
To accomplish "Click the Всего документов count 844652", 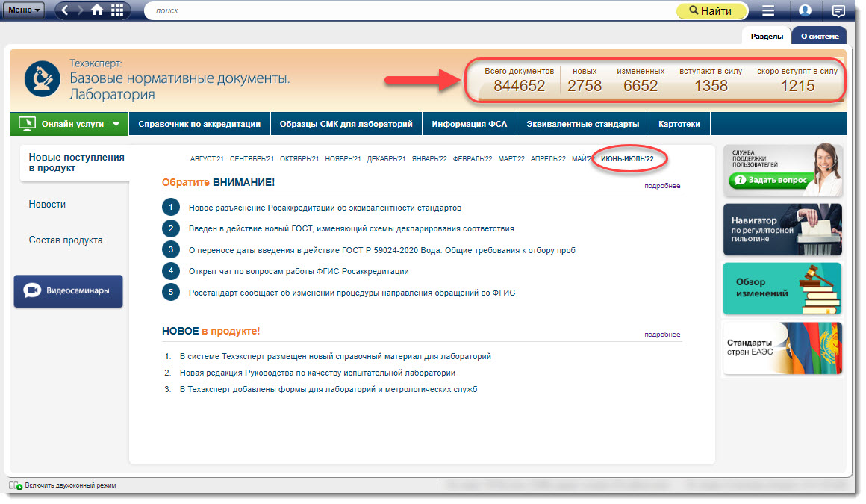I will coord(519,86).
